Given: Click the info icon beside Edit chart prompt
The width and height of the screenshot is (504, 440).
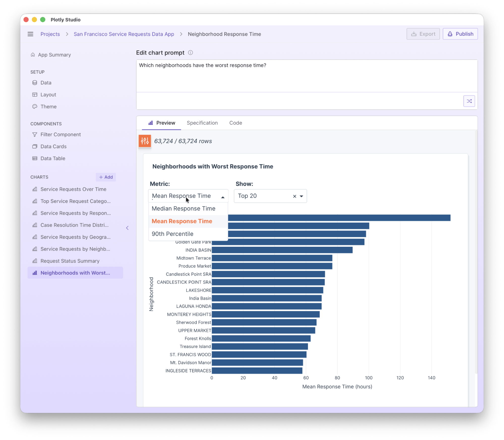Looking at the screenshot, I should [191, 52].
